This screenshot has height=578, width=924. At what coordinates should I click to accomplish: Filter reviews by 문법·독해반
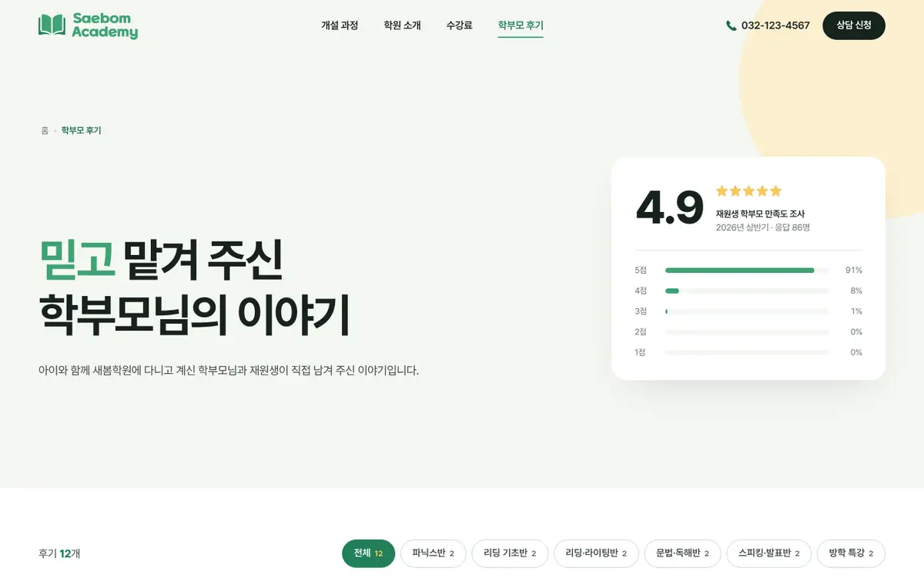(682, 553)
